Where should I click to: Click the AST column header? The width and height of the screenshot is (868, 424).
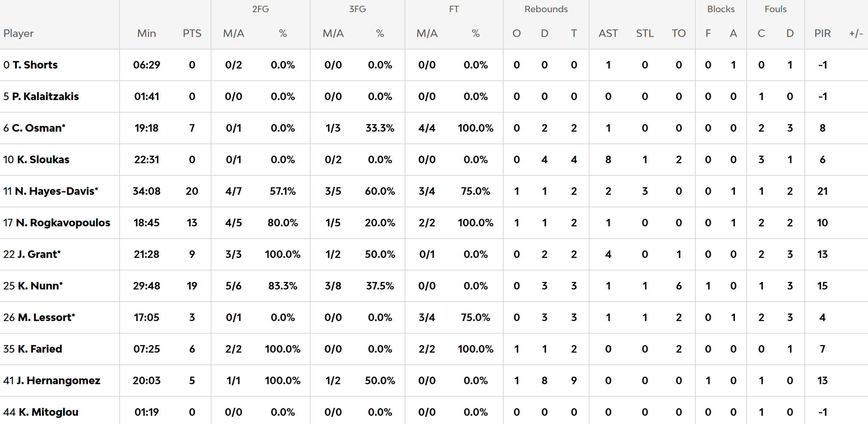click(x=608, y=33)
